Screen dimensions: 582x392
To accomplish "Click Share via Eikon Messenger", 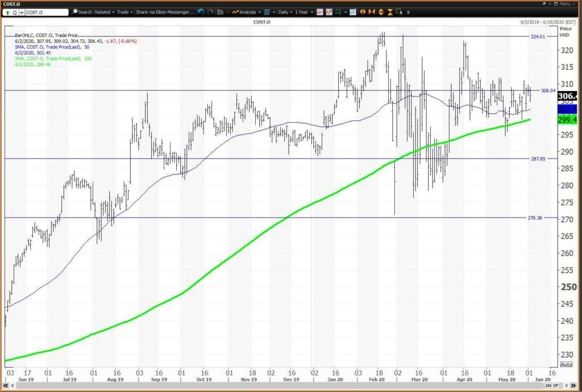I will 165,12.
